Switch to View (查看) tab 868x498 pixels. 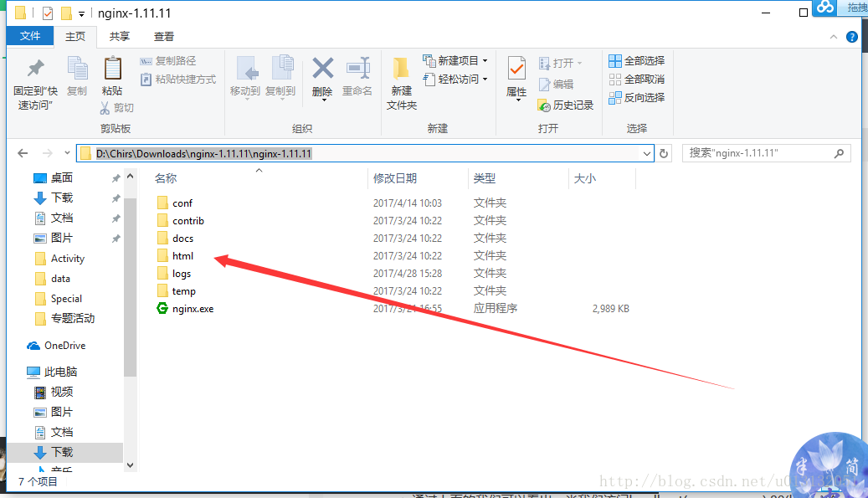point(163,37)
